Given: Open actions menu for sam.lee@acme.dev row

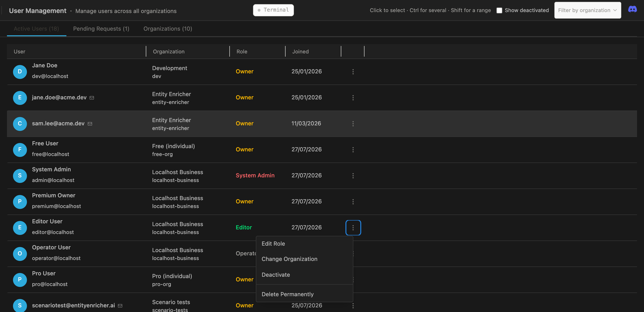Looking at the screenshot, I should (x=353, y=124).
